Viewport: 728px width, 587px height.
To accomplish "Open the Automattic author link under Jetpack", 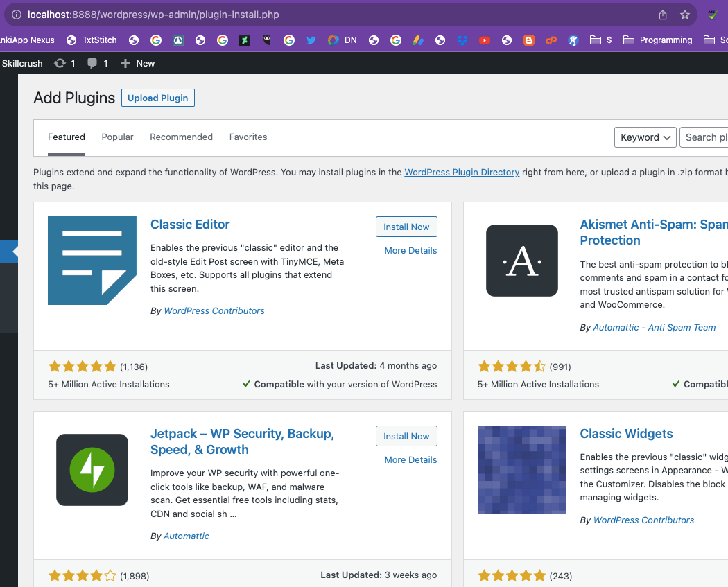I will (187, 536).
